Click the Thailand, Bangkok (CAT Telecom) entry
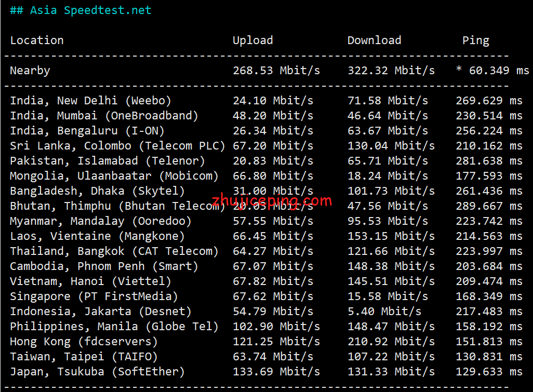This screenshot has height=392, width=533. [114, 251]
